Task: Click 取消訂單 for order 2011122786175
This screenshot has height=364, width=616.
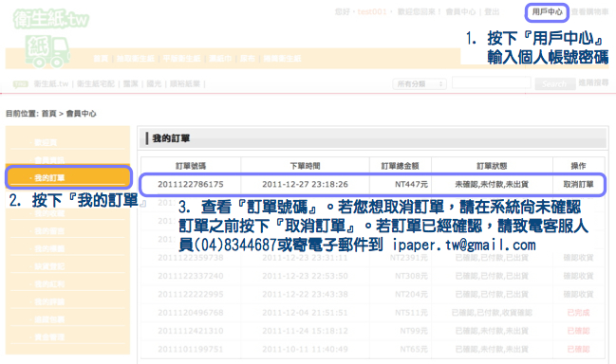Action: click(578, 184)
